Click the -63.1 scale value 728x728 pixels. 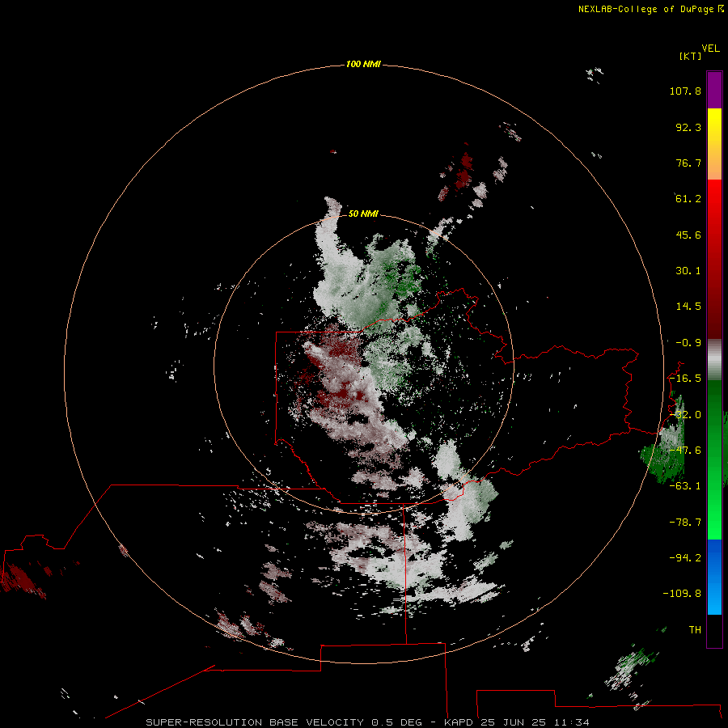tap(685, 486)
